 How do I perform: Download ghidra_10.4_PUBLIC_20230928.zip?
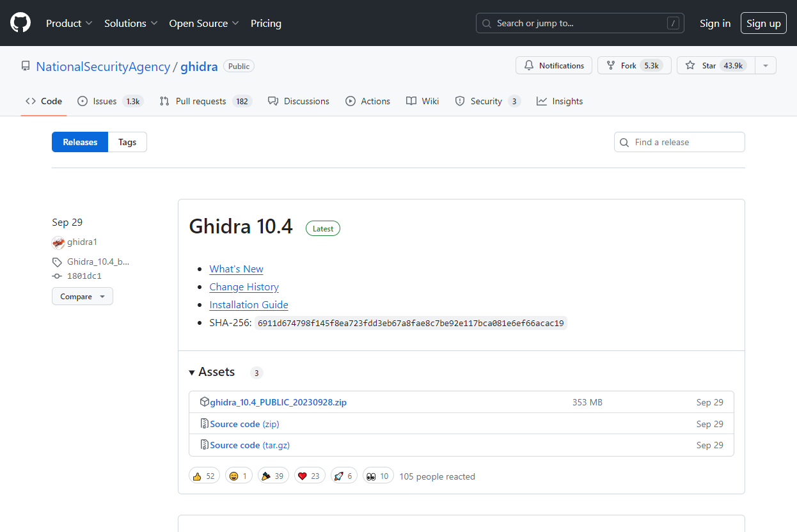click(x=278, y=402)
